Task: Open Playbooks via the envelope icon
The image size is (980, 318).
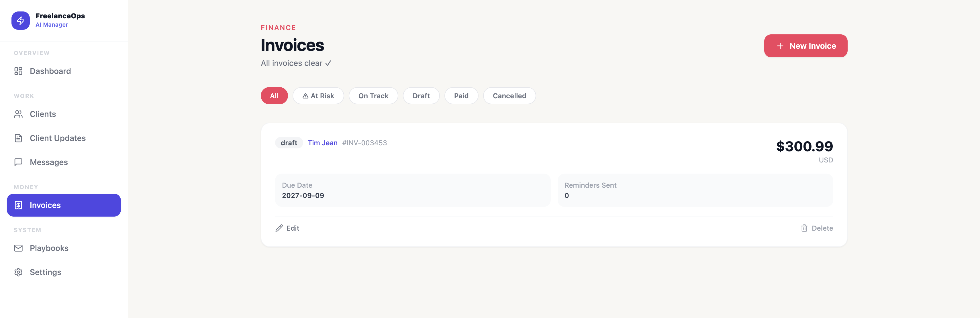Action: (x=18, y=248)
